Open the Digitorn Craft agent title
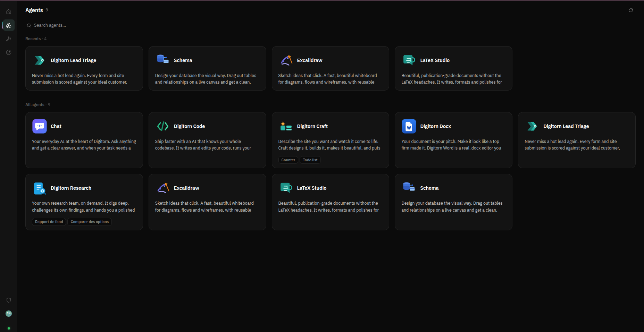644x332 pixels. pos(312,126)
